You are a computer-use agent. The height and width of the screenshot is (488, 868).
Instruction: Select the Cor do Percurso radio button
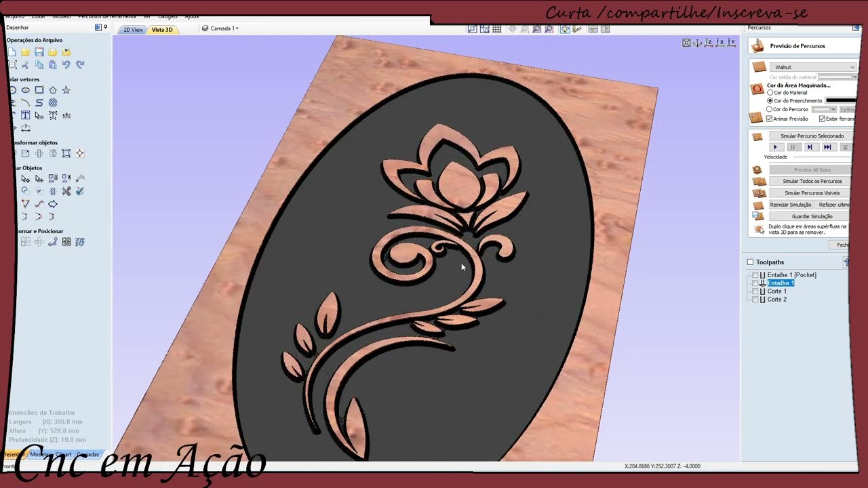770,109
